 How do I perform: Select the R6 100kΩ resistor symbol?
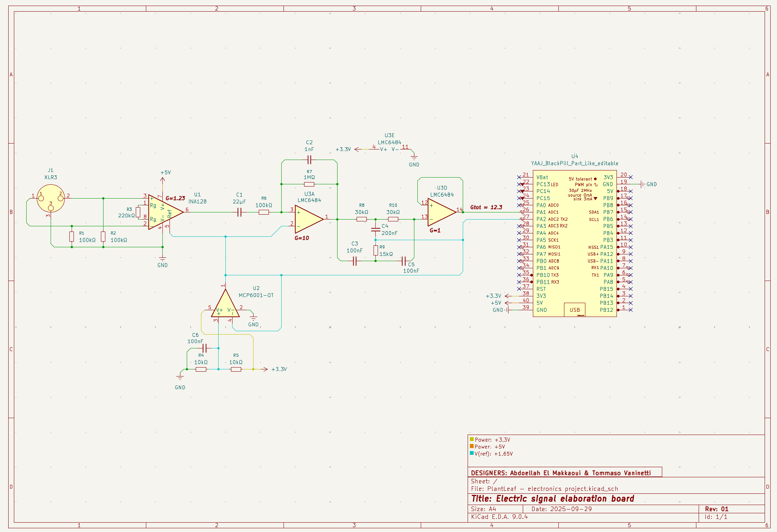(264, 212)
